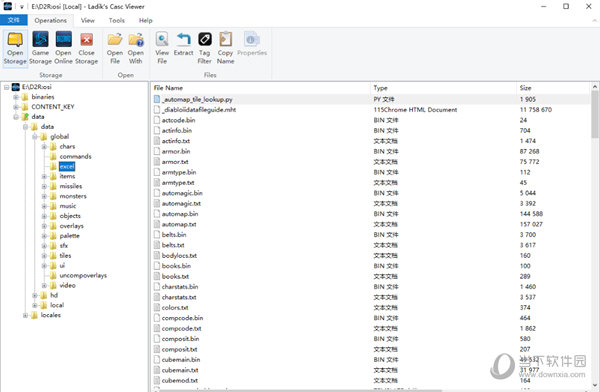Select file _automap_tile_lookup.py
Viewport: 600px width, 392px height.
(197, 100)
